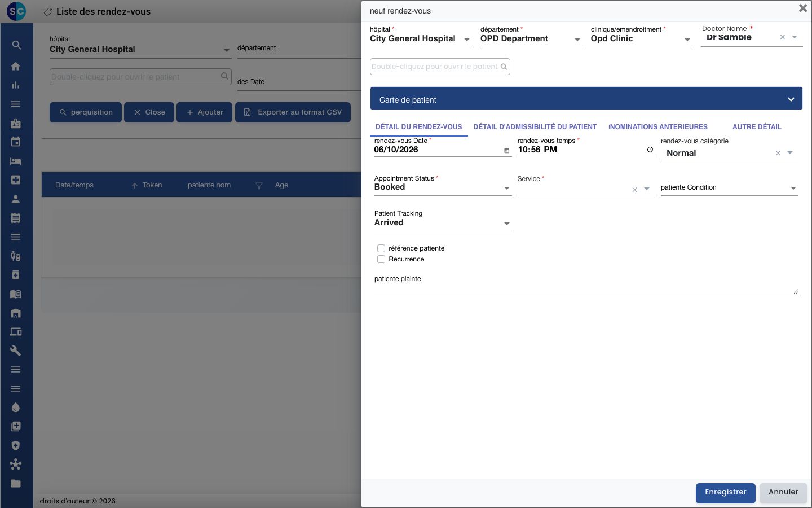Click the Enregistrer button
Screen dimensions: 812x508
(726, 493)
